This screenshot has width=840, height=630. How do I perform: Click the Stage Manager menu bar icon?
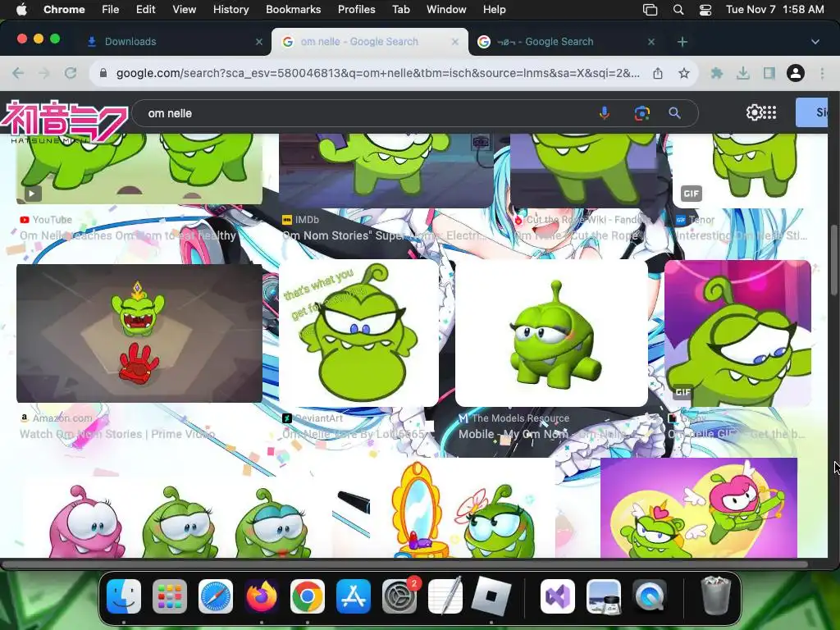650,10
